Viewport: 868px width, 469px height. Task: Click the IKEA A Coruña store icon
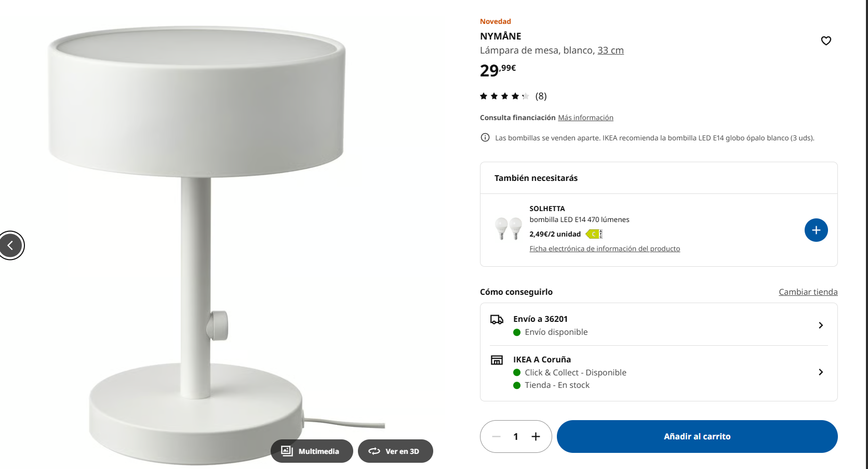pyautogui.click(x=497, y=360)
